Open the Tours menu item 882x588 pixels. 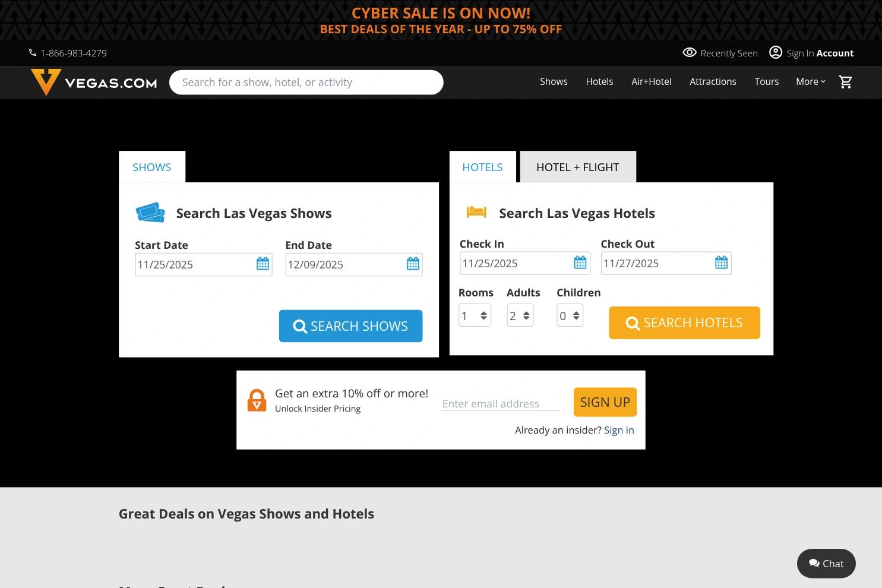tap(767, 82)
